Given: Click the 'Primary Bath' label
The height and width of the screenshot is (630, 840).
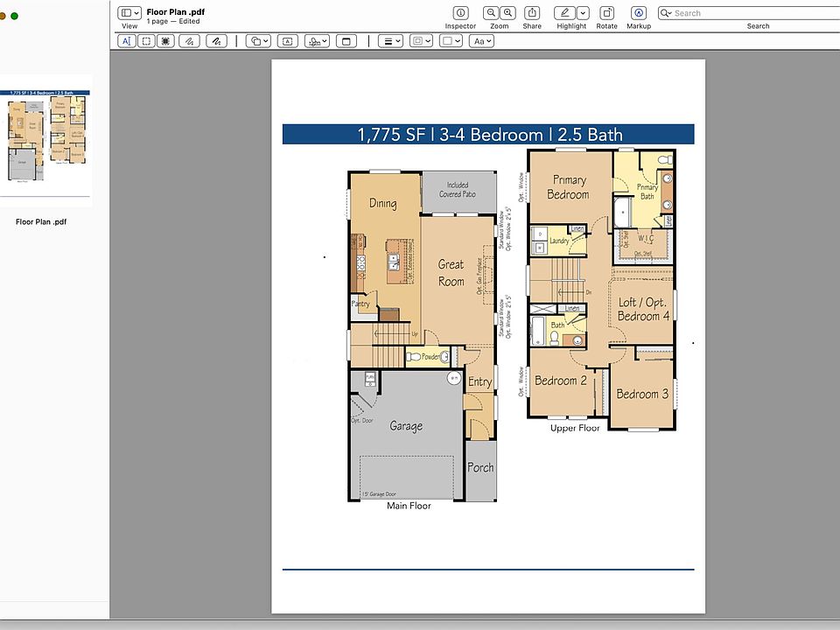Looking at the screenshot, I should click(x=647, y=192).
